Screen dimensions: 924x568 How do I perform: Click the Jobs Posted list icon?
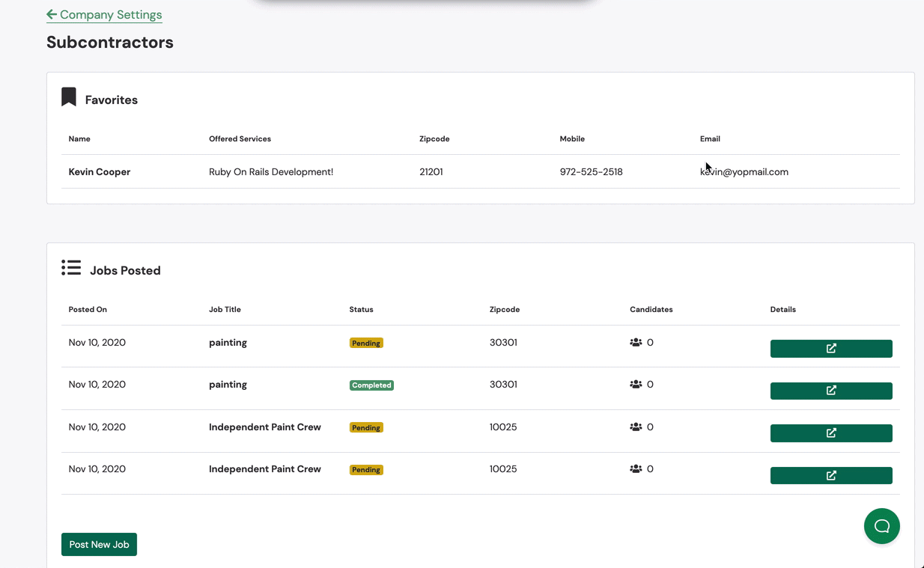71,268
